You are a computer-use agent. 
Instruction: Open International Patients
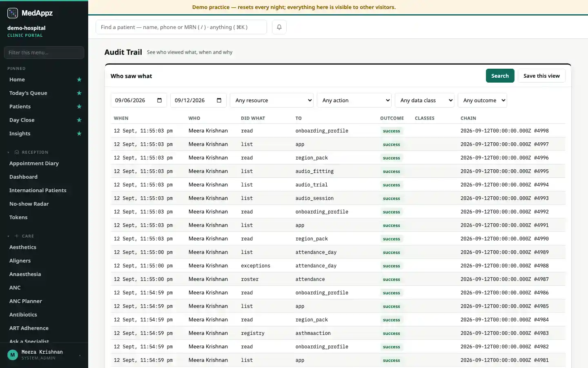point(38,191)
